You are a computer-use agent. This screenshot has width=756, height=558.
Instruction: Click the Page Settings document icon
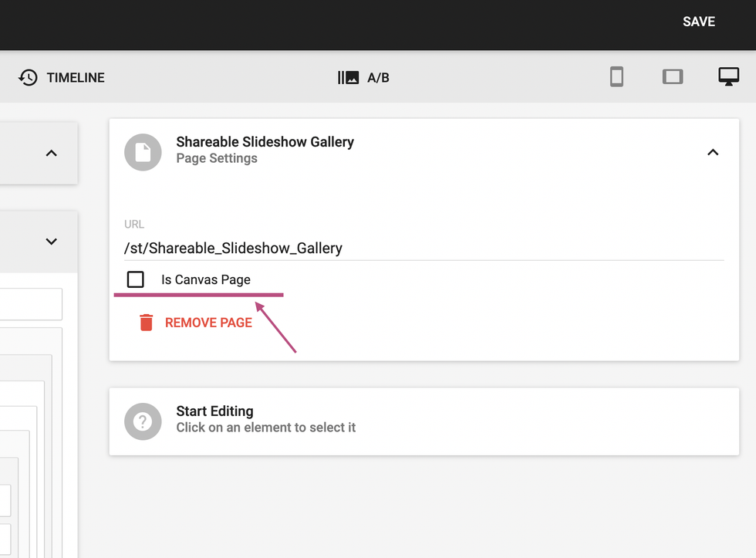(143, 152)
